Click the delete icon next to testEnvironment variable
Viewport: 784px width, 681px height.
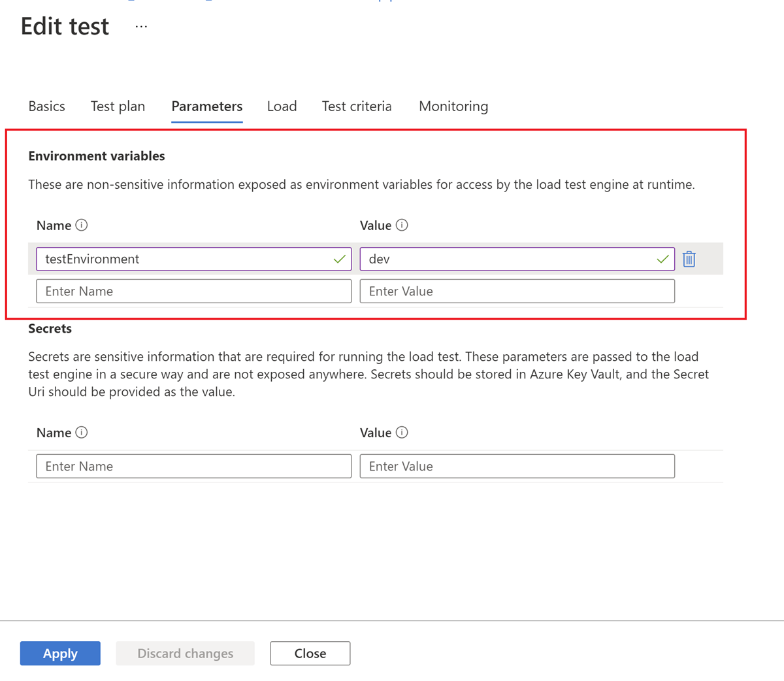(689, 259)
